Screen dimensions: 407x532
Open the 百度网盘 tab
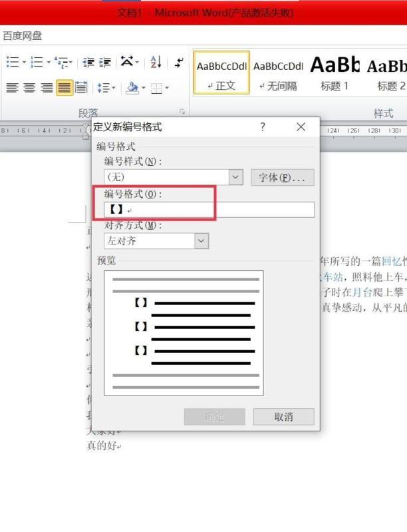[23, 36]
